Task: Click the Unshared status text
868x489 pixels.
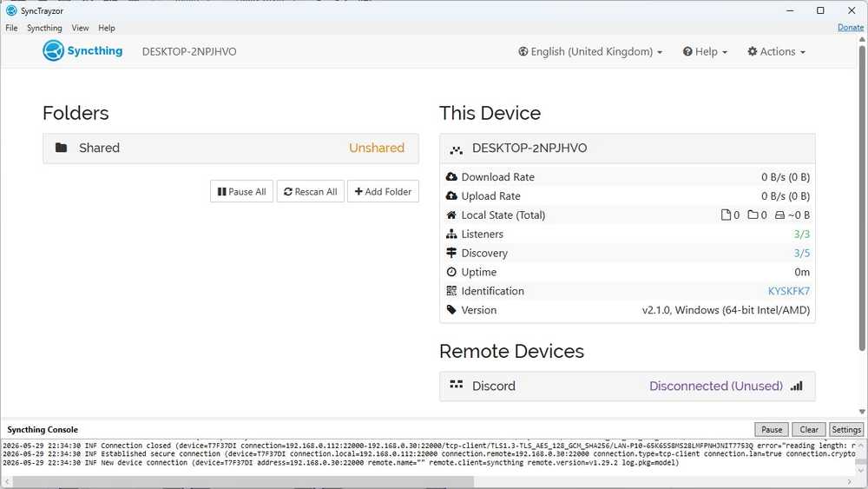Action: 377,148
